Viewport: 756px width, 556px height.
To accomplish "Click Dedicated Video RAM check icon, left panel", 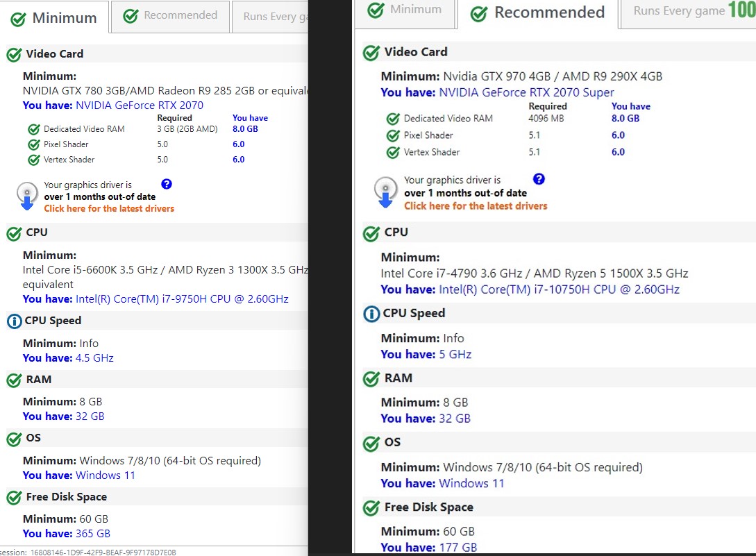I will [34, 129].
